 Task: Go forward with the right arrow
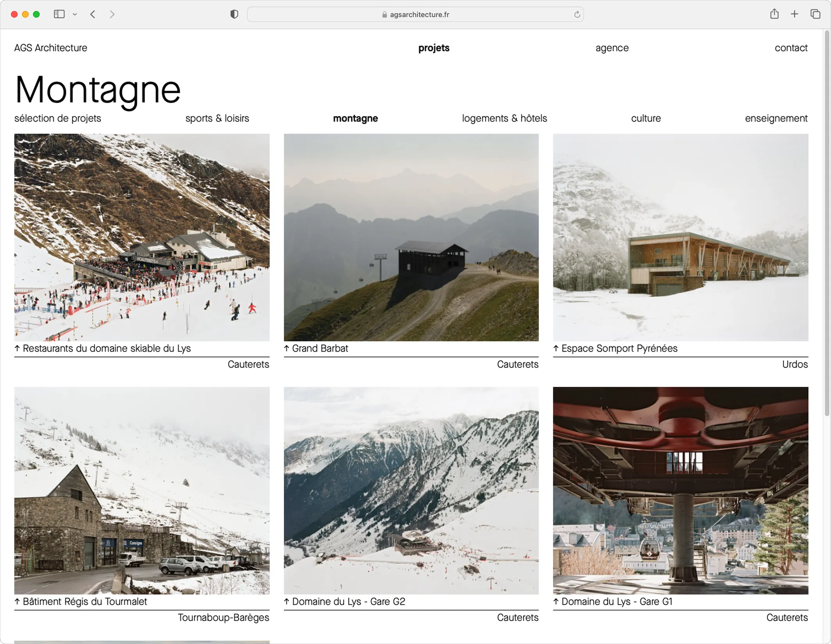(x=112, y=14)
